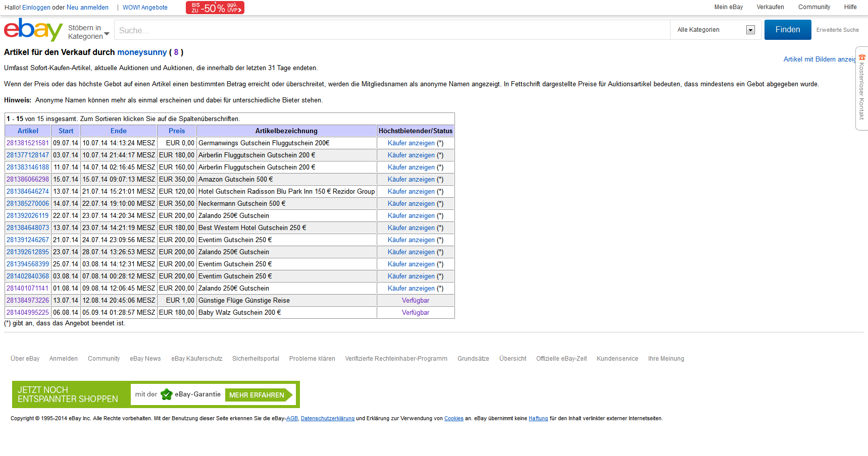868x456 pixels.
Task: Click the MEHR ERFAHREN button
Action: pyautogui.click(x=259, y=395)
